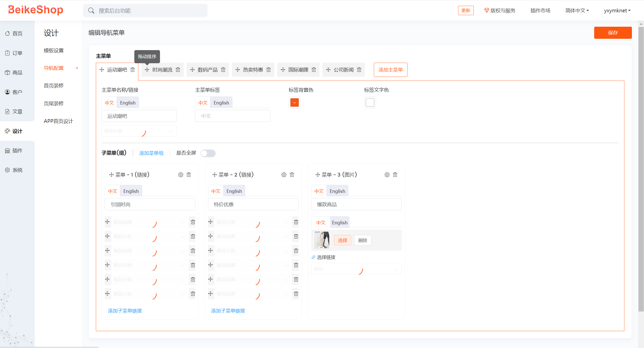The width and height of the screenshot is (644, 348).
Task: Select English tab under 主菜单标签
Action: click(221, 103)
